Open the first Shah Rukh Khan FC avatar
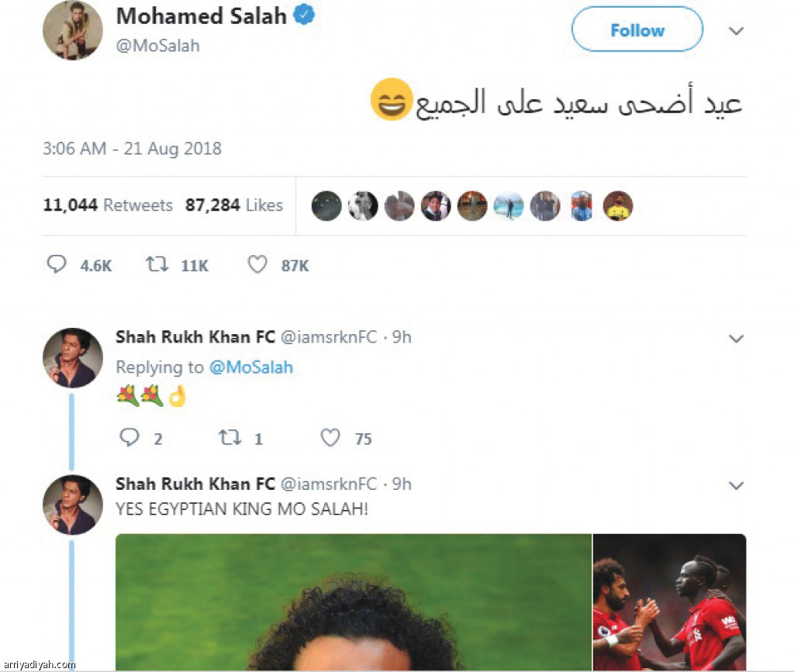794x672 pixels. (x=73, y=358)
